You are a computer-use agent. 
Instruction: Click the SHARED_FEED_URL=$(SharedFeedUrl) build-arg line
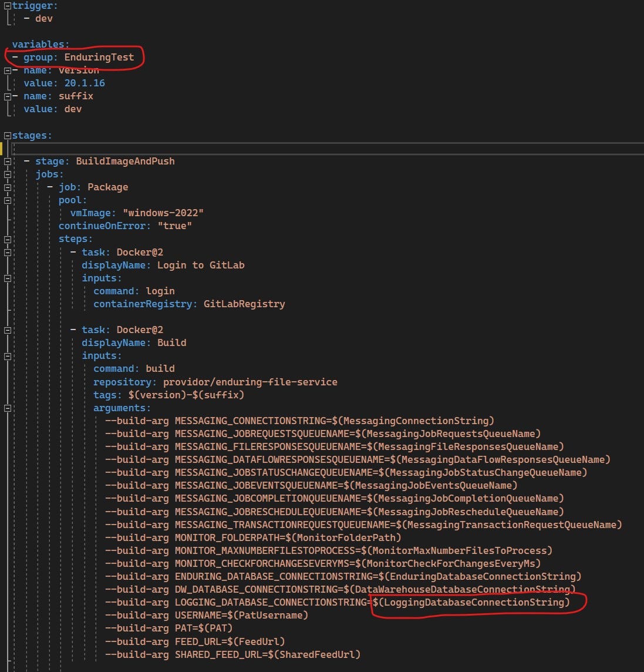click(233, 654)
